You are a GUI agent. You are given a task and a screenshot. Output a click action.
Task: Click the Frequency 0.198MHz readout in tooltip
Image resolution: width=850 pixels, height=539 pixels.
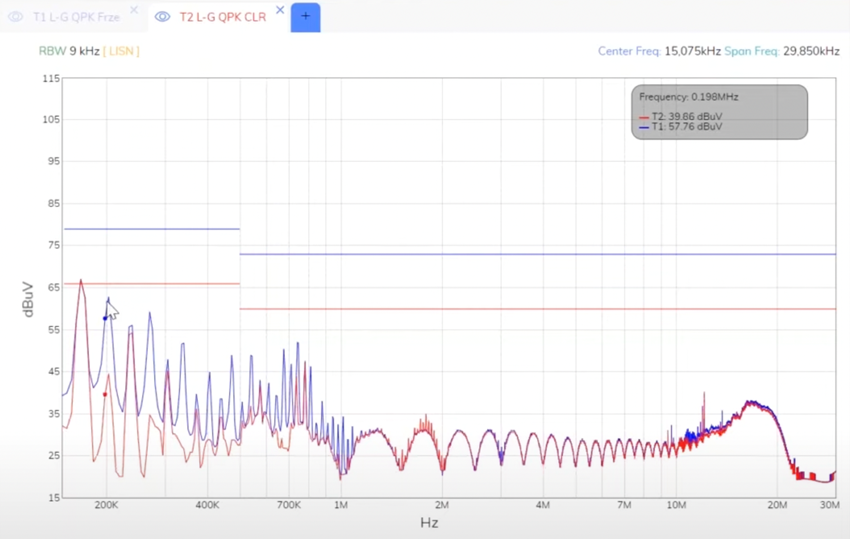pyautogui.click(x=688, y=97)
